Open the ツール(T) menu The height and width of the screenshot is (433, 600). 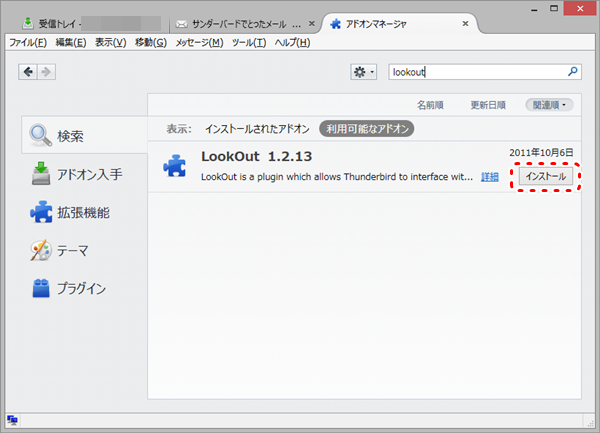249,42
